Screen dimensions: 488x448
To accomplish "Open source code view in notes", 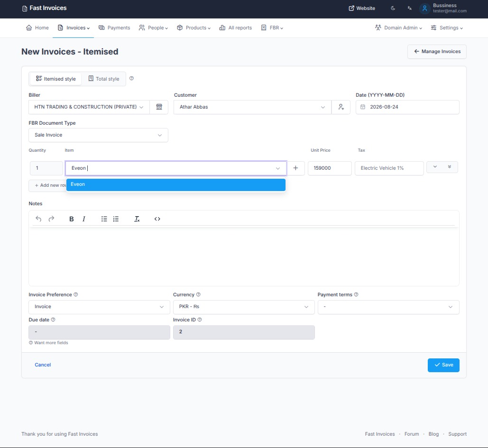I will tap(157, 219).
